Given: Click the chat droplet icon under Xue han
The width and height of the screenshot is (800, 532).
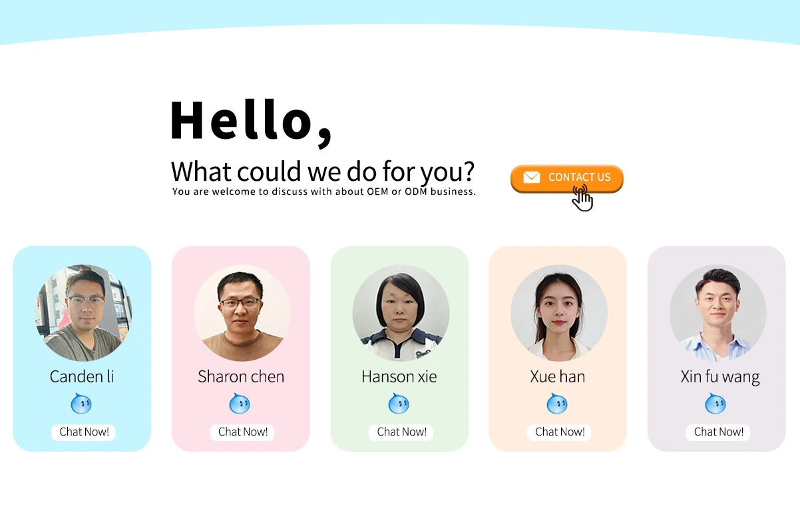Looking at the screenshot, I should (557, 403).
